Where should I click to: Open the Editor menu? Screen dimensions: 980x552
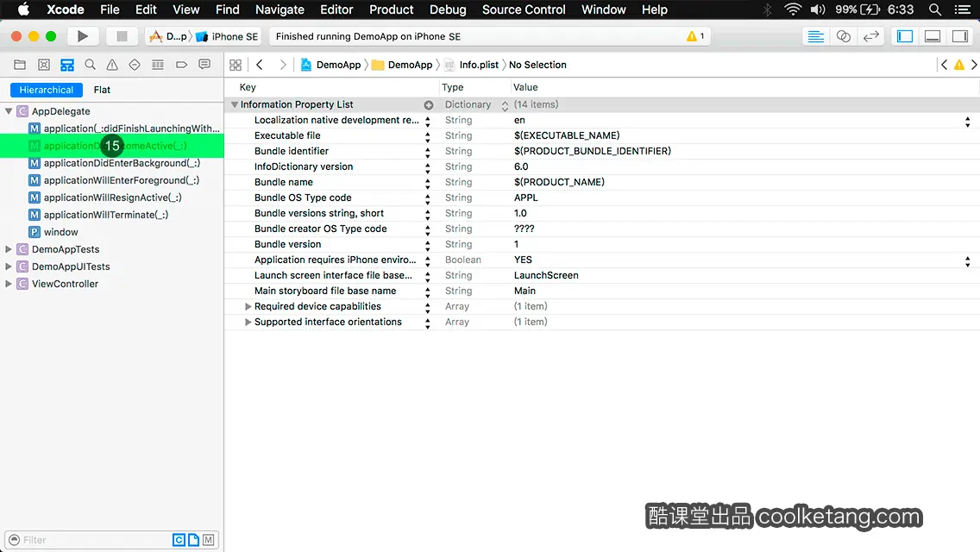click(x=336, y=9)
